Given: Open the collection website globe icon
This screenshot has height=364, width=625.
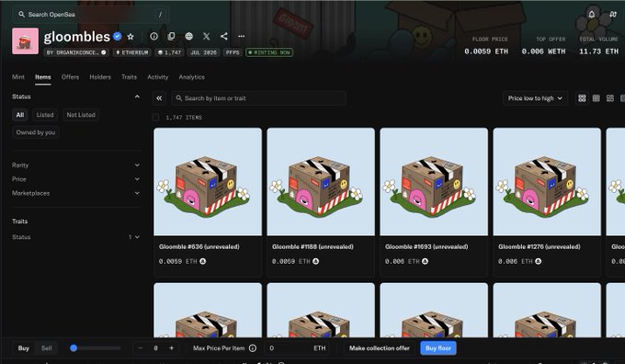Looking at the screenshot, I should [x=189, y=36].
